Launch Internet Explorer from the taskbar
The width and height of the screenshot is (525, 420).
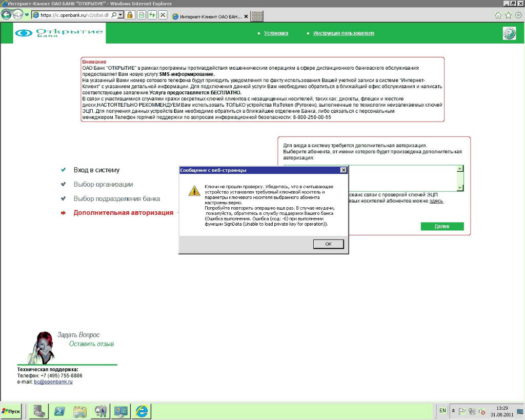click(x=142, y=411)
